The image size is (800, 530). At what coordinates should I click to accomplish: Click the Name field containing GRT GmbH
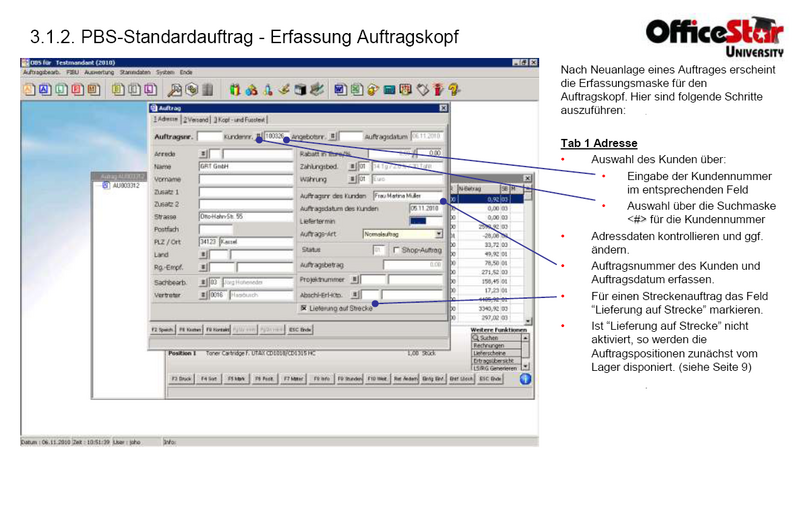click(246, 166)
